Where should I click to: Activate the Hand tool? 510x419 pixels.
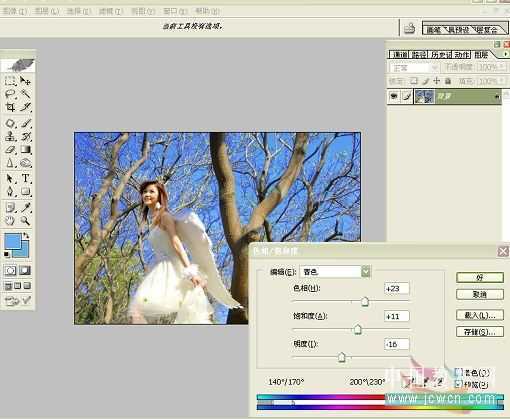(x=10, y=221)
